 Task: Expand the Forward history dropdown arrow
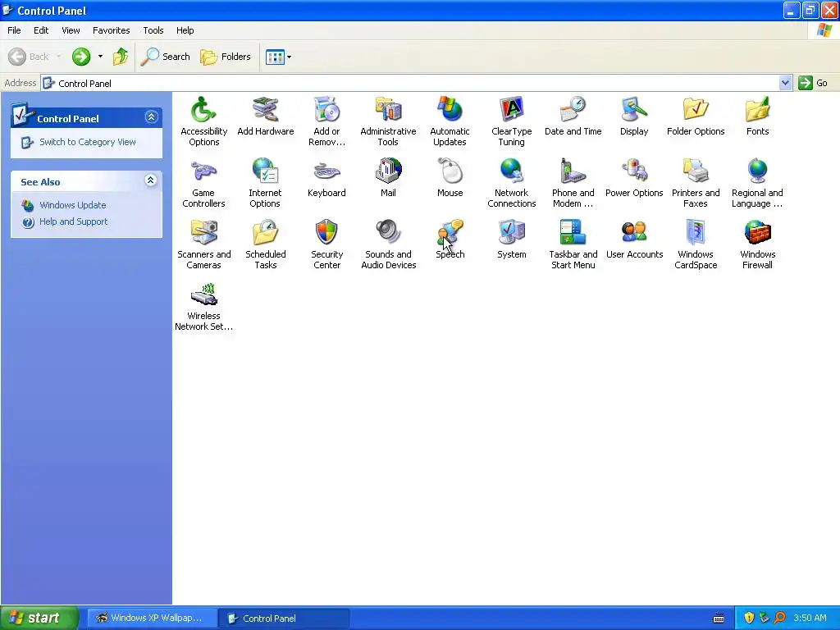coord(100,57)
